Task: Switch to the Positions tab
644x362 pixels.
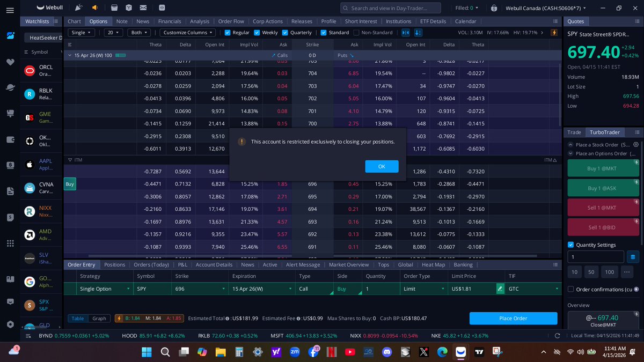Action: 114,264
